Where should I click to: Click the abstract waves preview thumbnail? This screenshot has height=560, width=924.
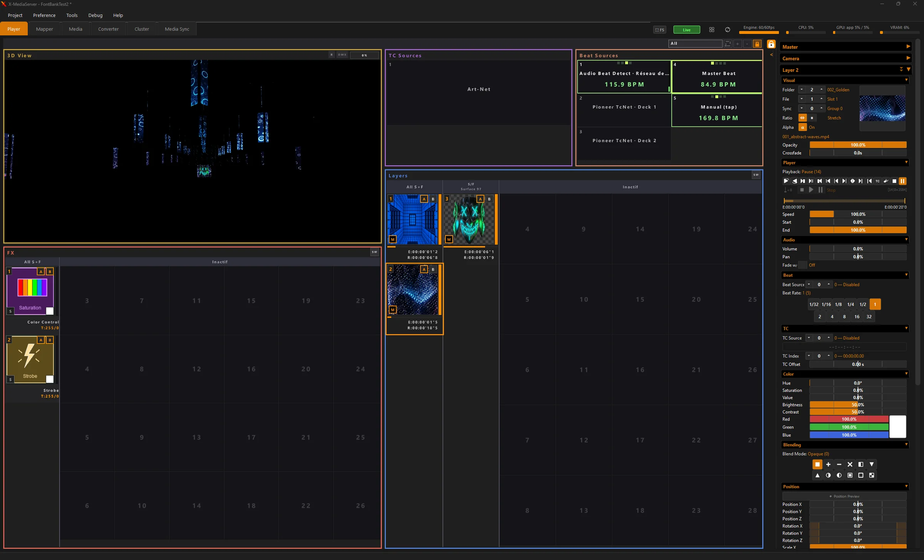pyautogui.click(x=882, y=109)
